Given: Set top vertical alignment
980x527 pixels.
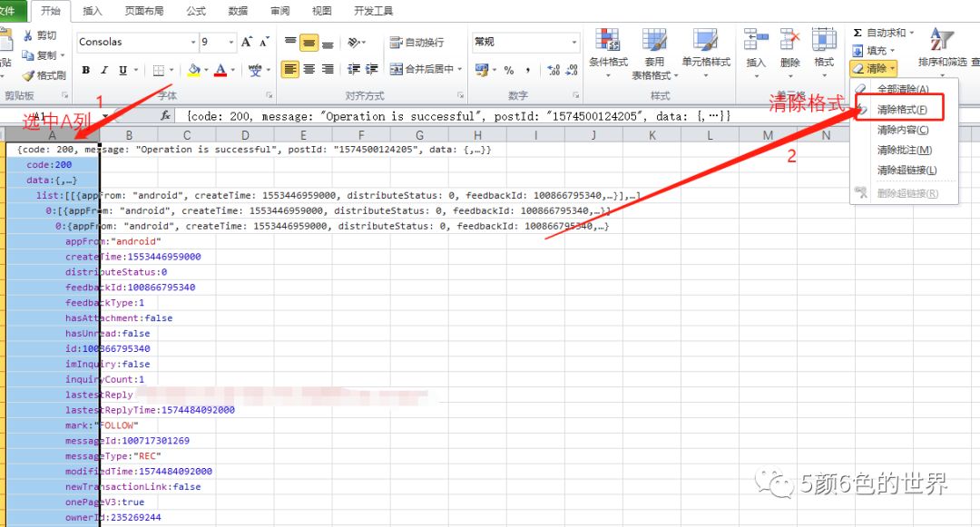Looking at the screenshot, I should point(290,42).
